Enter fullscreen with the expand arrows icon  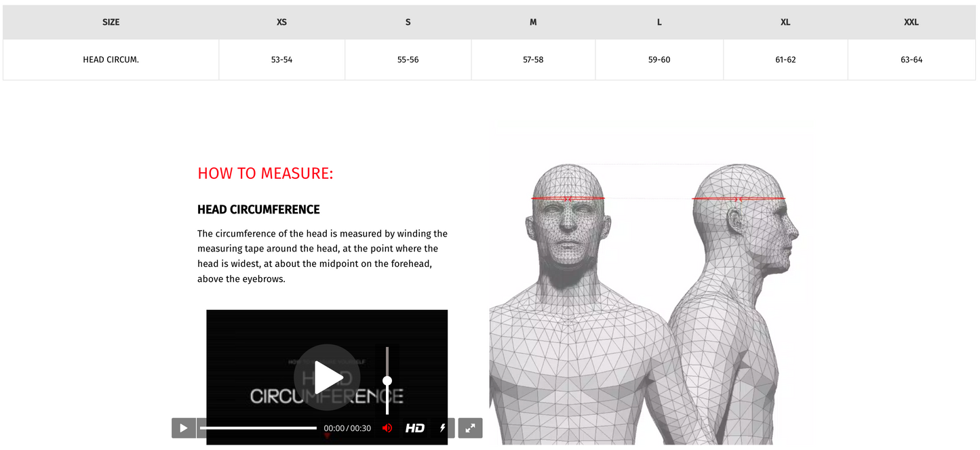click(x=470, y=428)
